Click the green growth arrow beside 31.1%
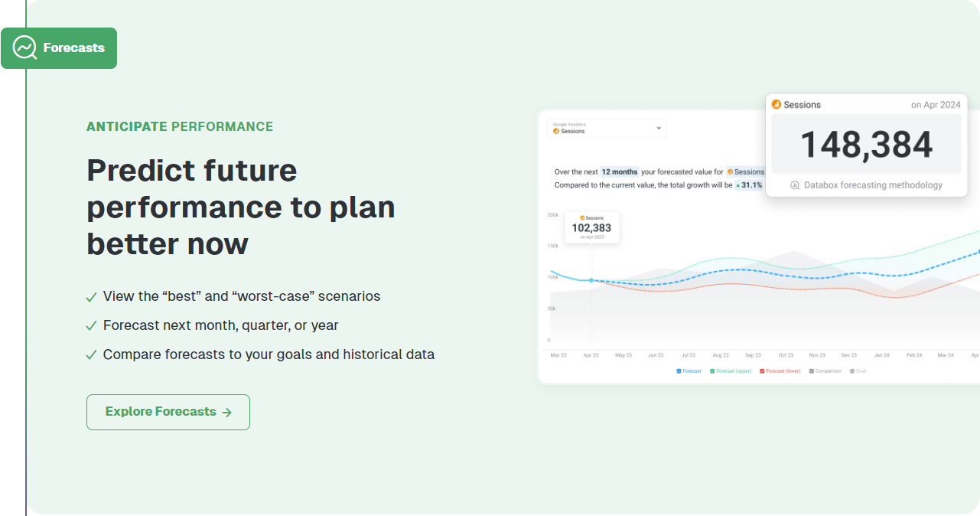This screenshot has height=516, width=980. pos(739,185)
